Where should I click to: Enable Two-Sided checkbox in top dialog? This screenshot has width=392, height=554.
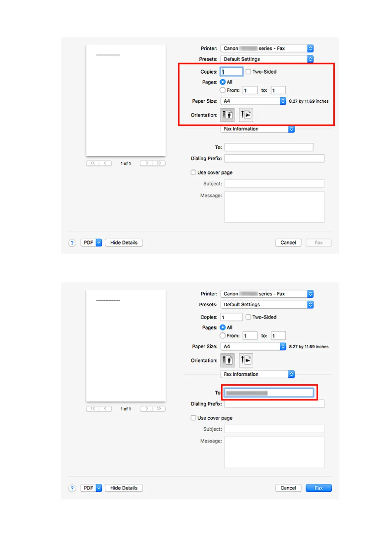pyautogui.click(x=248, y=71)
